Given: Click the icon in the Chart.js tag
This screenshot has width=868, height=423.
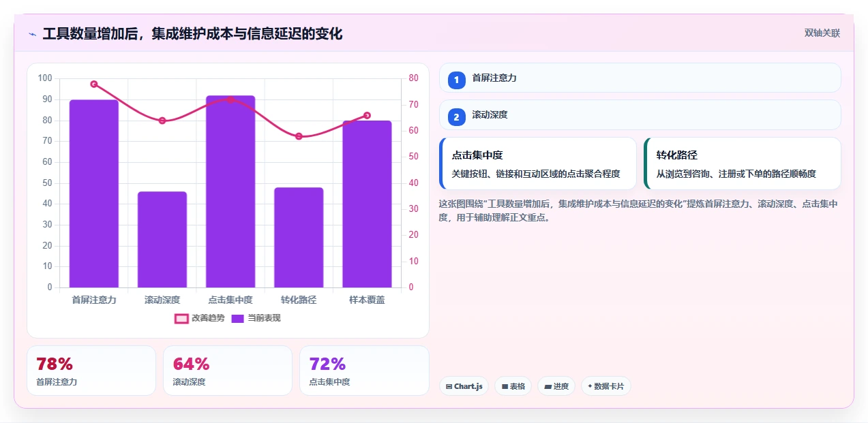Looking at the screenshot, I should coord(449,386).
